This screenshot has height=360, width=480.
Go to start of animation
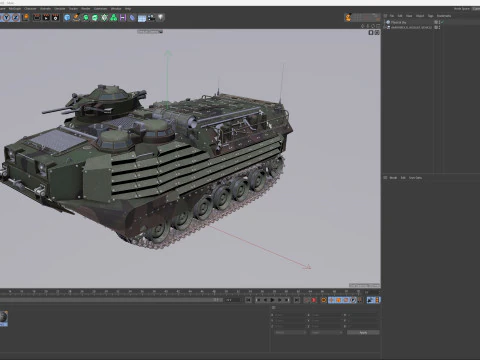click(x=248, y=300)
